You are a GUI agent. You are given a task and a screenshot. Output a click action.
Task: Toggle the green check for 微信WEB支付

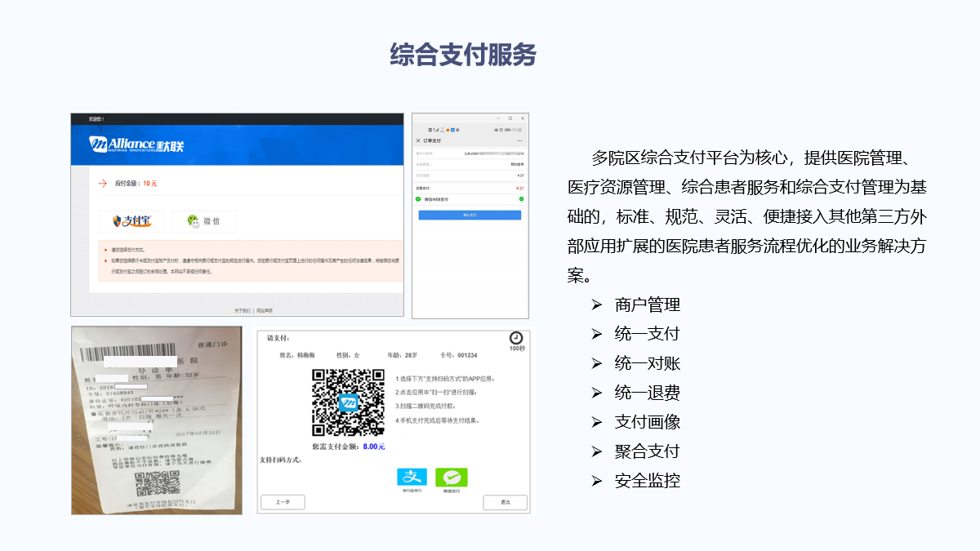[x=521, y=198]
